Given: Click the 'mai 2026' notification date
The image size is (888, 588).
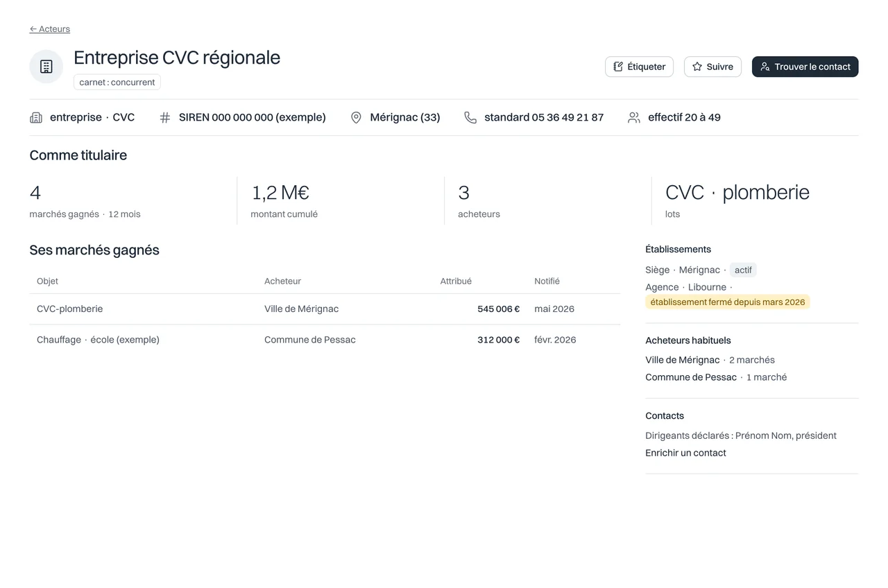Looking at the screenshot, I should 554,309.
